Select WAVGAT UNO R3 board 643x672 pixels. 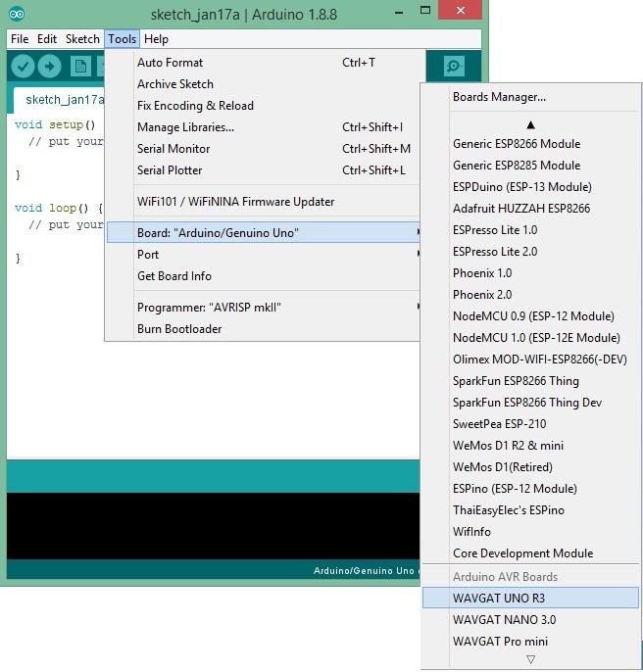point(530,598)
